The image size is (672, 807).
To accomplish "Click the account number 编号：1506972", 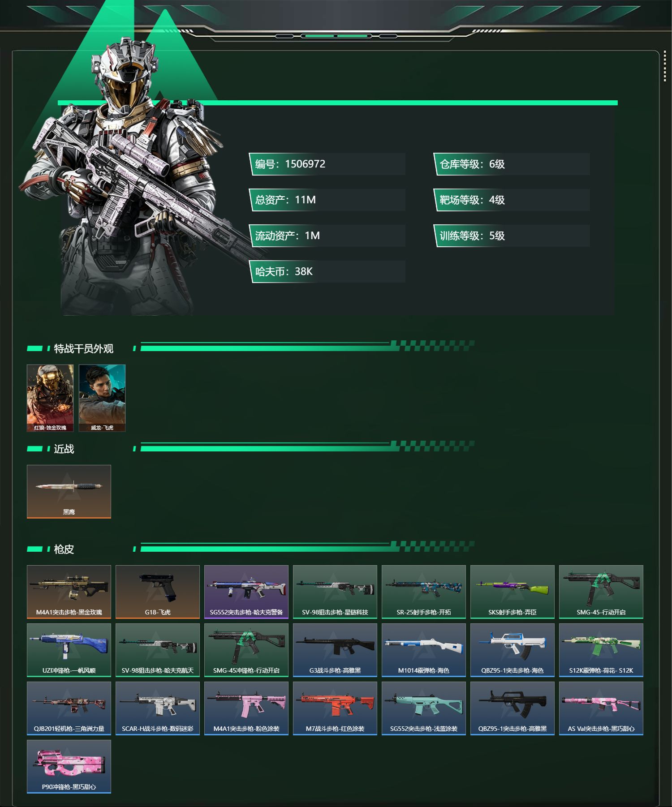I will [x=327, y=164].
